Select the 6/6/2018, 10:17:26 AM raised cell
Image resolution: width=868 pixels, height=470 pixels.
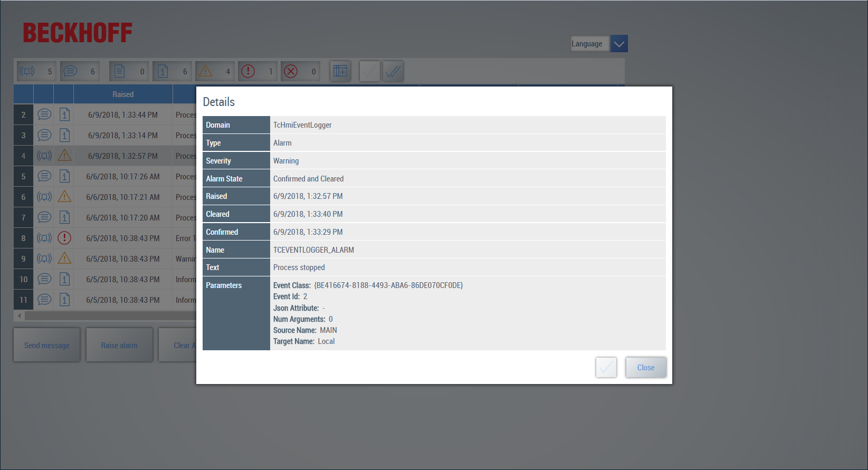coord(123,176)
